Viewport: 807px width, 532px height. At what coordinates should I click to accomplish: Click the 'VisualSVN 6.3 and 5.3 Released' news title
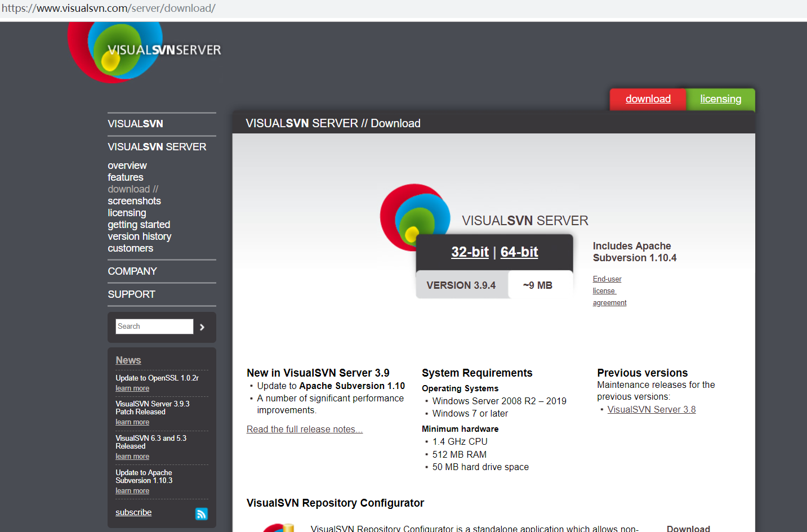pyautogui.click(x=151, y=442)
